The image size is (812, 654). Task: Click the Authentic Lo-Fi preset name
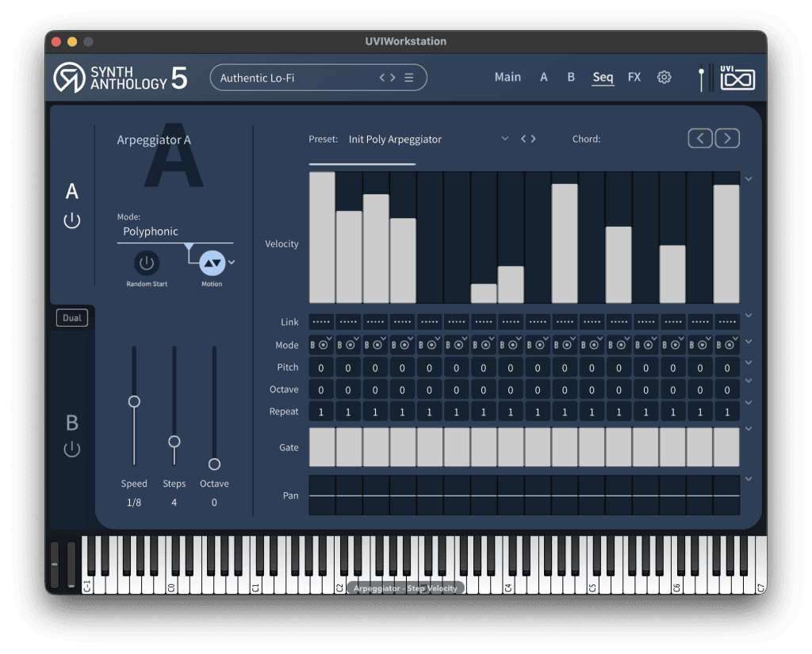coord(257,78)
